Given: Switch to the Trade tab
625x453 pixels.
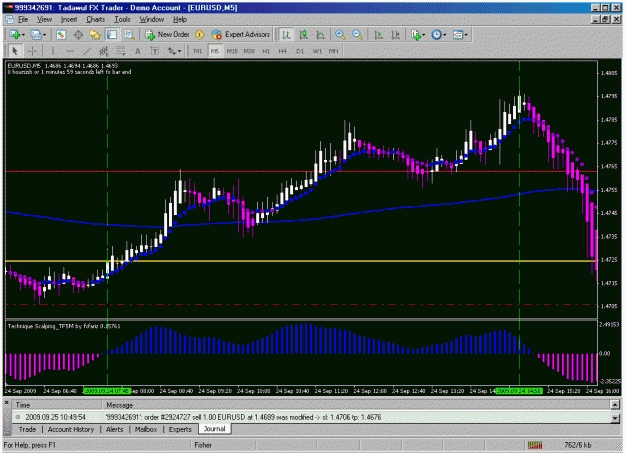Looking at the screenshot, I should pos(28,429).
